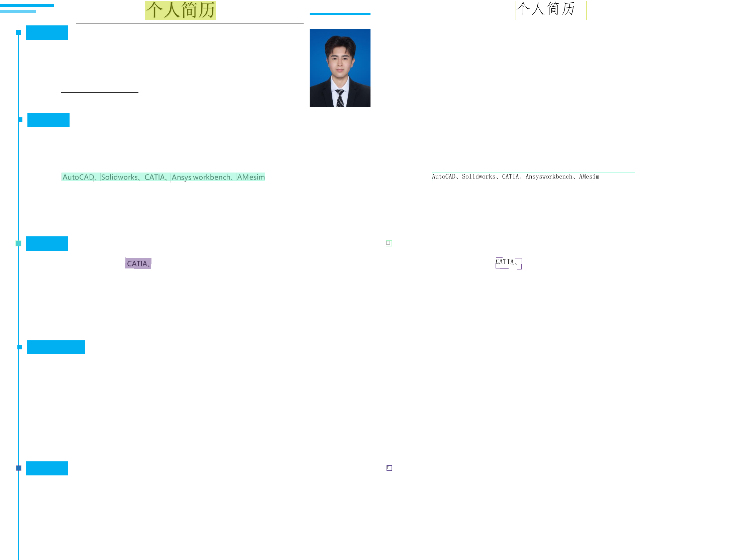Screen dimensions: 741x560
Task: Click the blue block beside the top marker
Action: pos(46,32)
